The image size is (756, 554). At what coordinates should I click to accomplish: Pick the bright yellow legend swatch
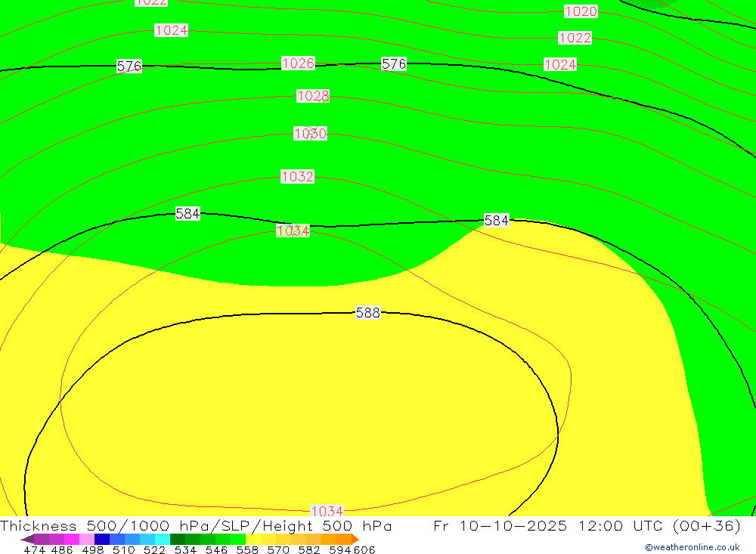pyautogui.click(x=253, y=539)
